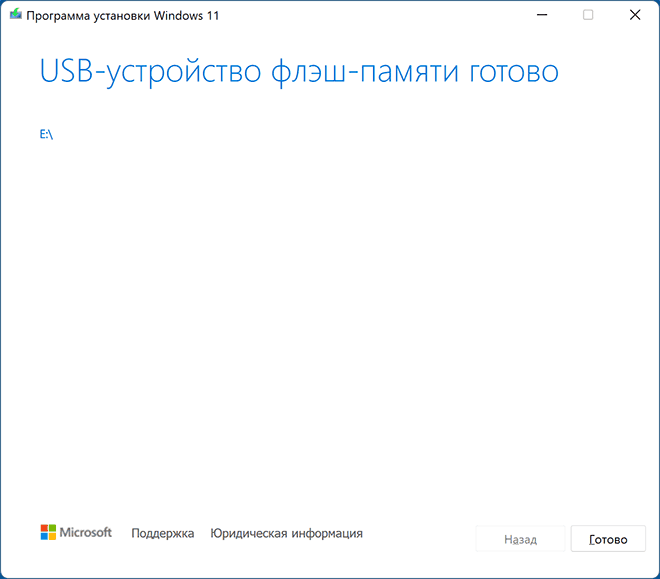Click the heading "USB-устройство флэш-памяти готово"
This screenshot has width=660, height=579.
click(298, 73)
